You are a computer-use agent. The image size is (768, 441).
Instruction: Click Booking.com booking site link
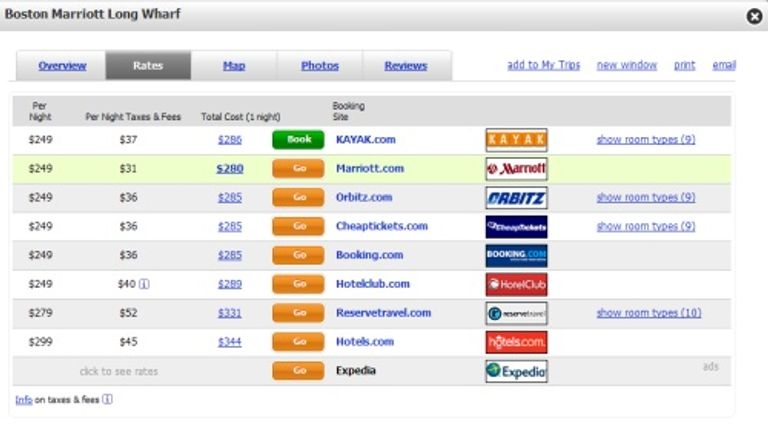[x=369, y=255]
